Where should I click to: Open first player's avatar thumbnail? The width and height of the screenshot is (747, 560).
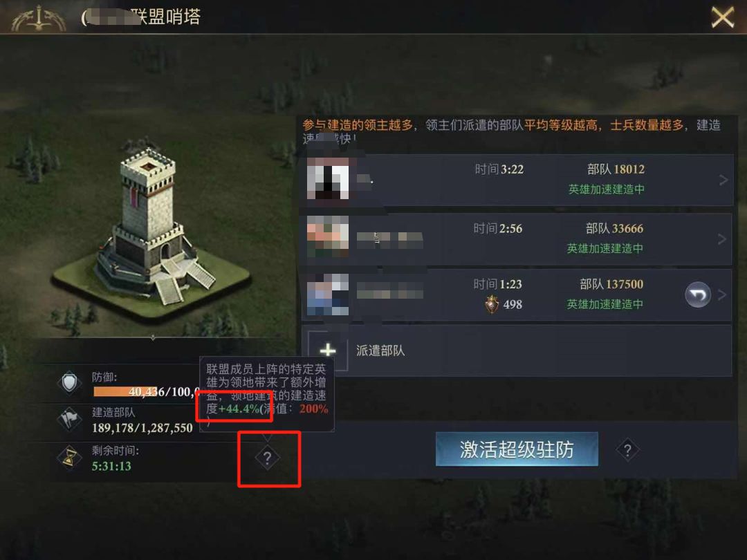328,179
